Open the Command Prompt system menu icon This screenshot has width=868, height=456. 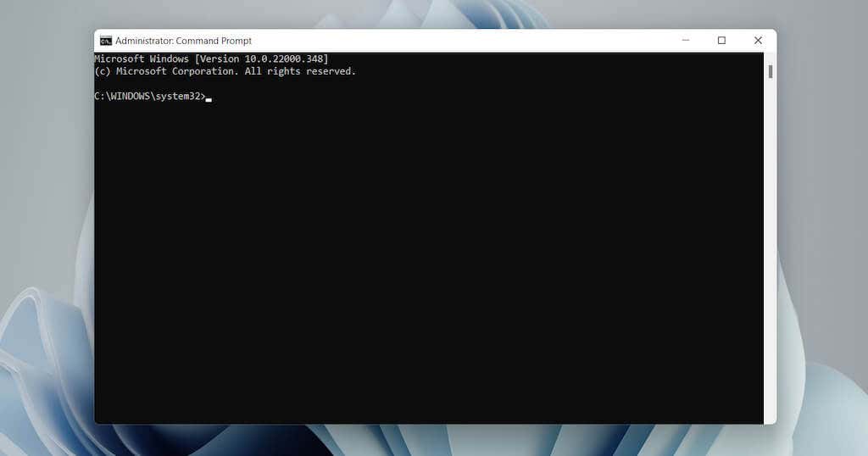click(106, 41)
